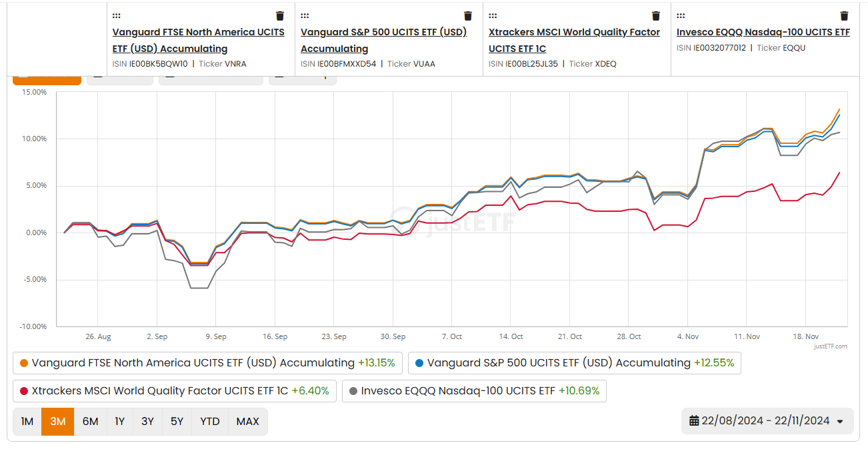Click the +13.15% performance value
Screen dimensions: 868x451
(376, 363)
